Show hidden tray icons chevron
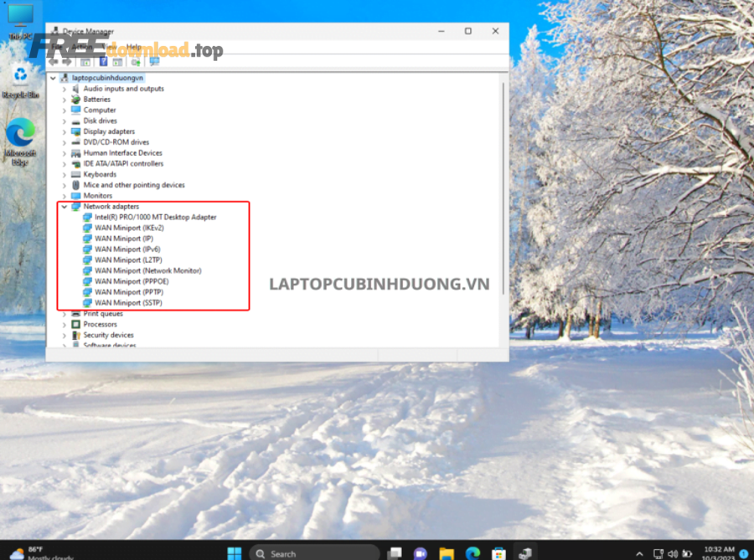Image resolution: width=754 pixels, height=560 pixels. [639, 554]
